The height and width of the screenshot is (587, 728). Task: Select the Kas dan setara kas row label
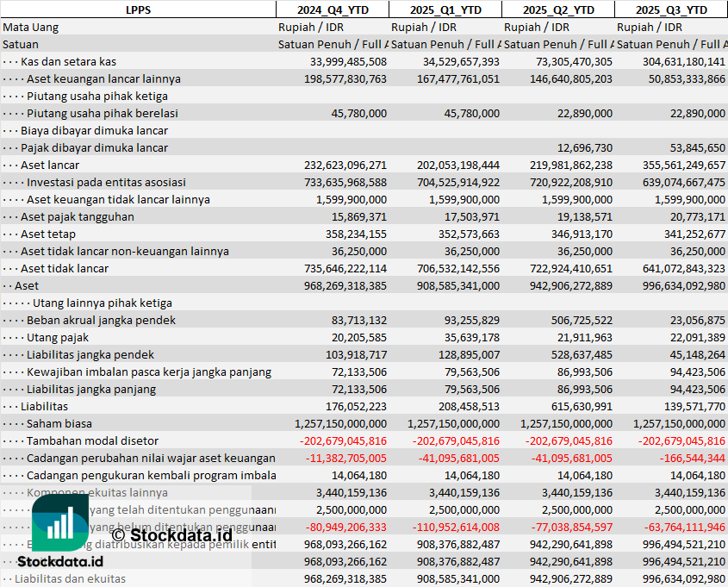pyautogui.click(x=68, y=61)
